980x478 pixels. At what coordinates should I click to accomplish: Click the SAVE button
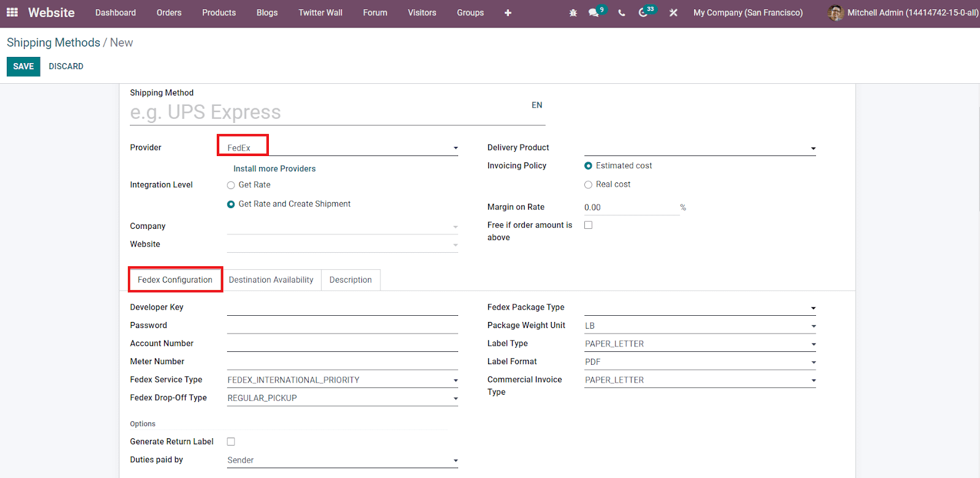(x=23, y=67)
